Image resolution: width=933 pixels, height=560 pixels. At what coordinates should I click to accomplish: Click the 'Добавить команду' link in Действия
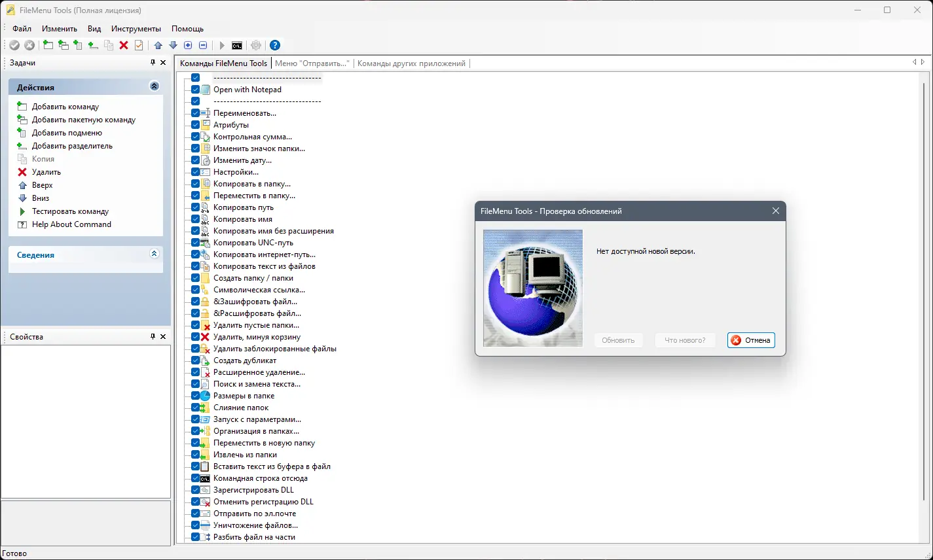coord(65,107)
